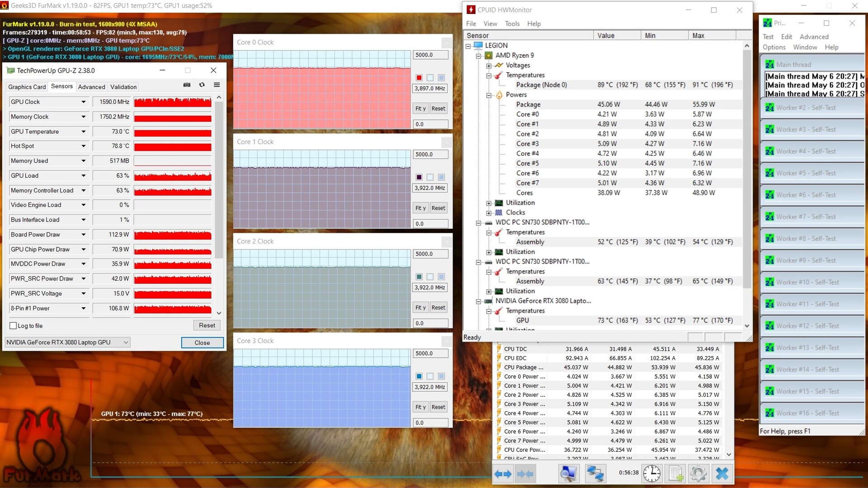The height and width of the screenshot is (488, 868).
Task: Enable the Log to file checkbox
Action: pyautogui.click(x=14, y=326)
